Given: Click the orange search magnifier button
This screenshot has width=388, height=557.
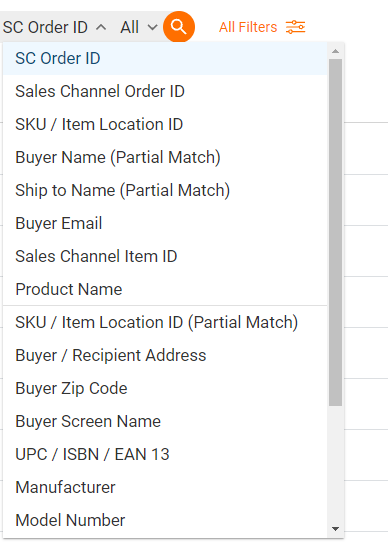Looking at the screenshot, I should click(179, 27).
